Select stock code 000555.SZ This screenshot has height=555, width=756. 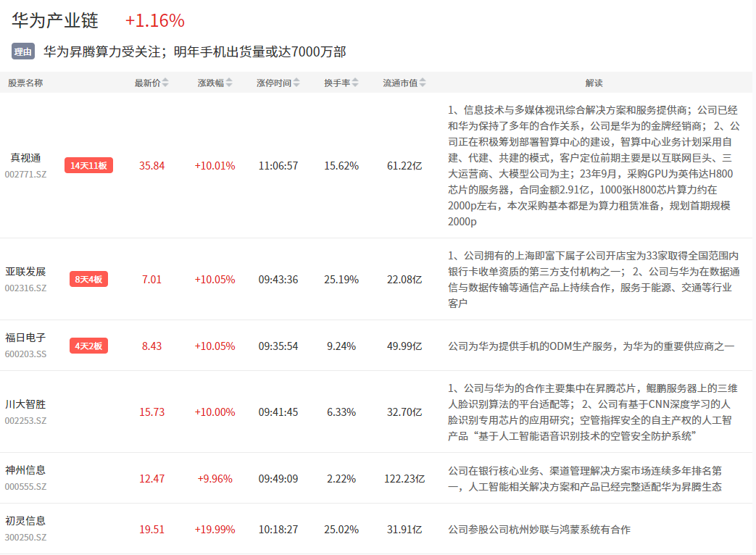click(x=25, y=486)
